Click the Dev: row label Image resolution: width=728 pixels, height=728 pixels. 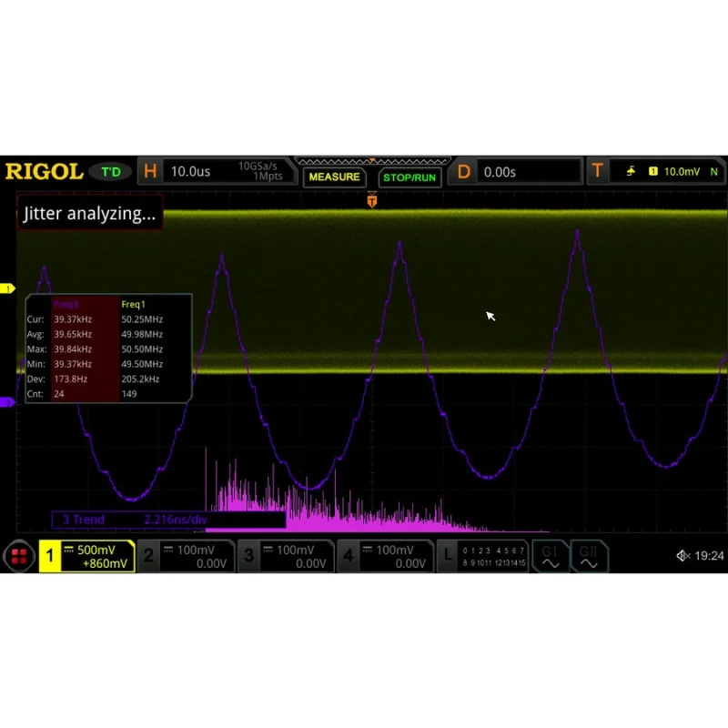tap(35, 379)
